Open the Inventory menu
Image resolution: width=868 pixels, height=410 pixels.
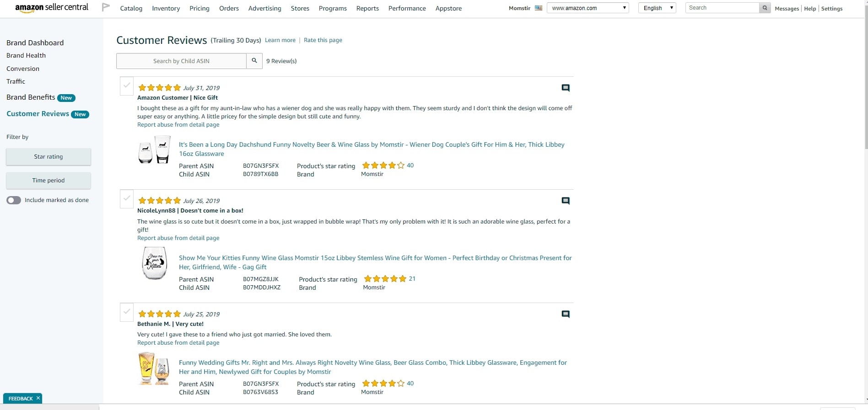[166, 8]
